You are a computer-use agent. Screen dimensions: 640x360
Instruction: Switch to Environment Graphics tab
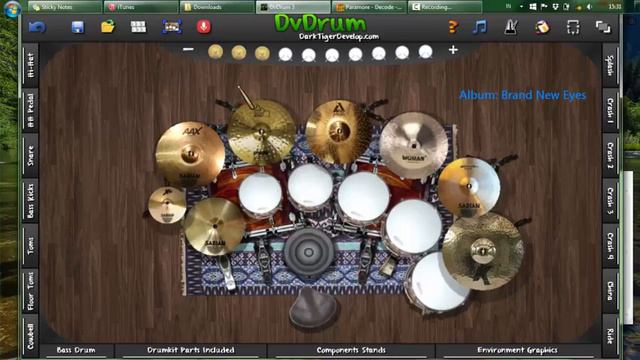[517, 350]
